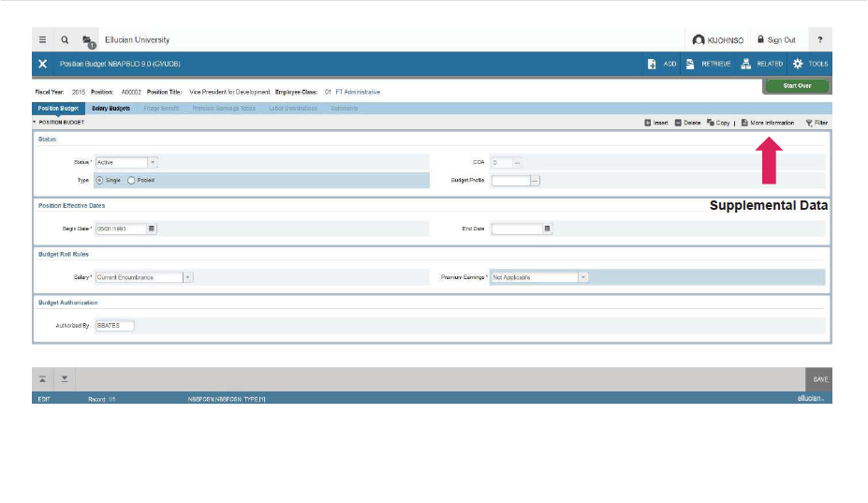This screenshot has height=503, width=868.
Task: Click the Start Over button
Action: 797,86
